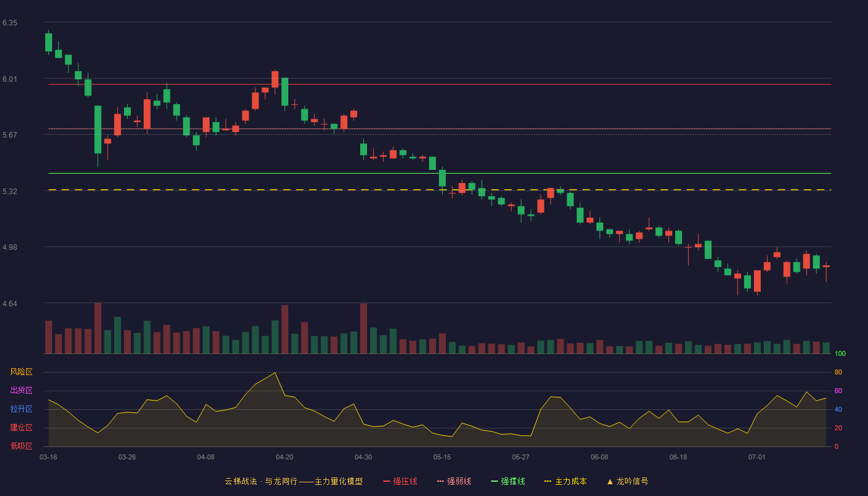Toggle the 龙吟信号 legend entry
This screenshot has height=496, width=868.
coord(627,481)
